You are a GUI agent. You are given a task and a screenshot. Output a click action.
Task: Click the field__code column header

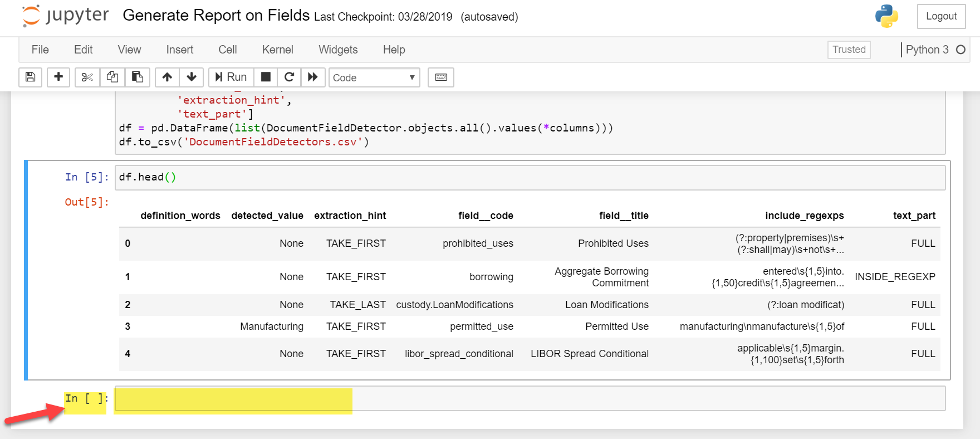(x=486, y=216)
